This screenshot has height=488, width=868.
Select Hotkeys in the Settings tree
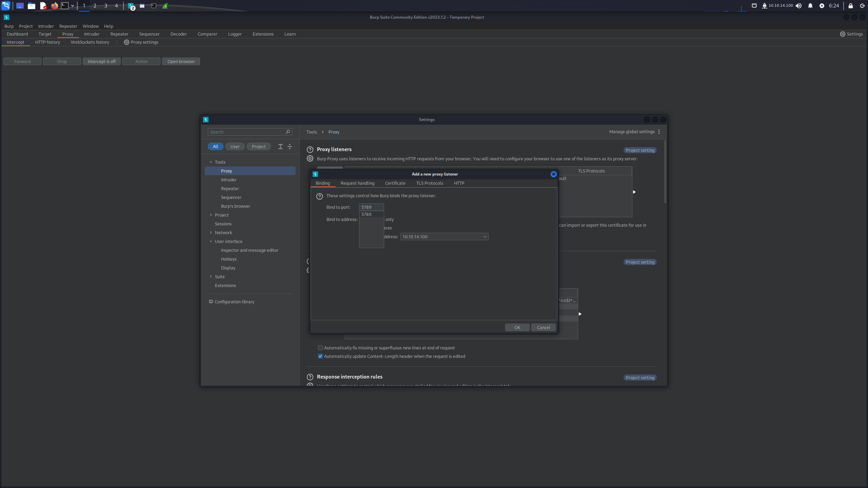[x=229, y=259]
